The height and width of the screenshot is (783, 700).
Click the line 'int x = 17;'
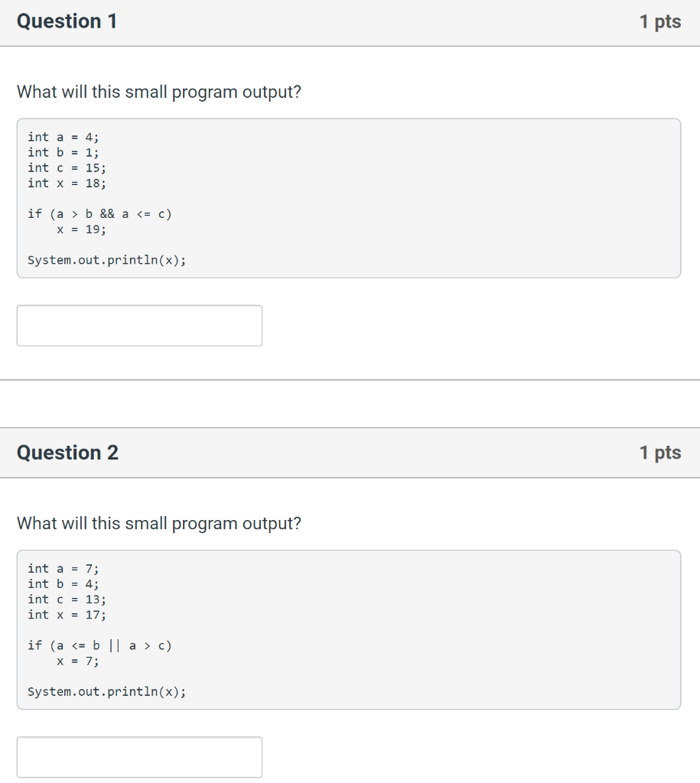67,616
